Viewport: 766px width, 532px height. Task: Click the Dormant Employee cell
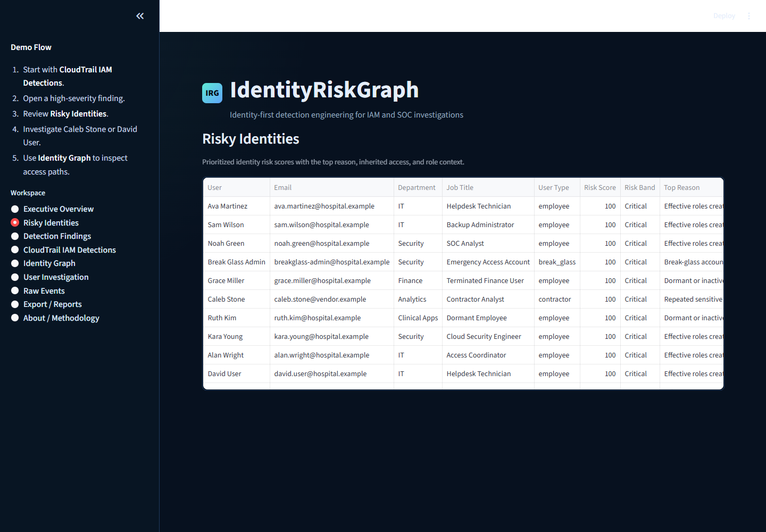tap(488, 318)
